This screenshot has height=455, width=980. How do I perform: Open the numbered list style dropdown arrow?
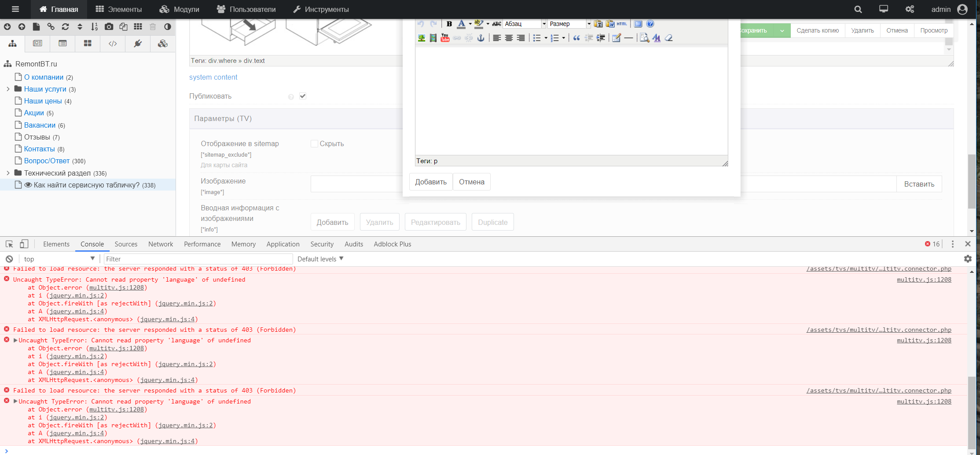(563, 38)
